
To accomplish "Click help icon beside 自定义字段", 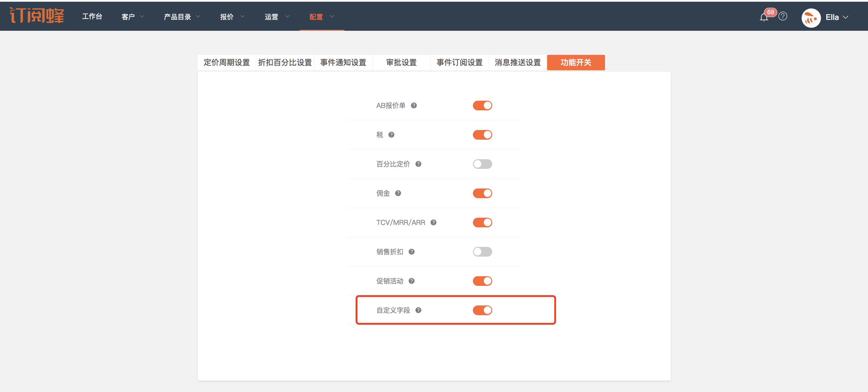I will click(x=418, y=310).
